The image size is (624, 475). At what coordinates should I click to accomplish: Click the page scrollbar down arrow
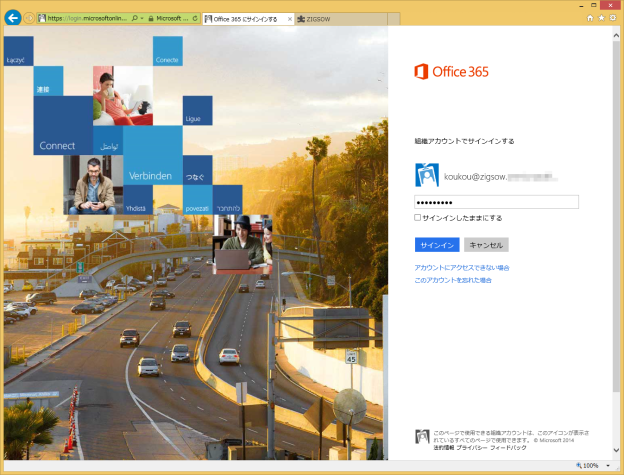click(x=616, y=450)
